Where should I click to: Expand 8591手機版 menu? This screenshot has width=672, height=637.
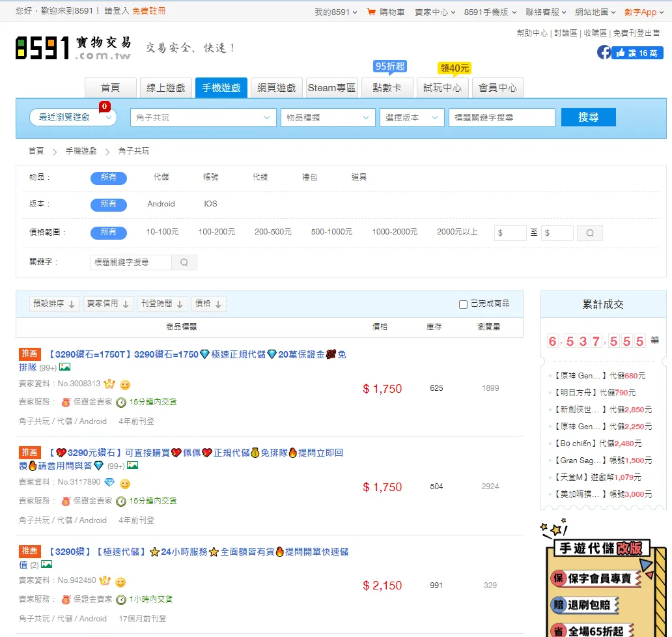coord(490,12)
